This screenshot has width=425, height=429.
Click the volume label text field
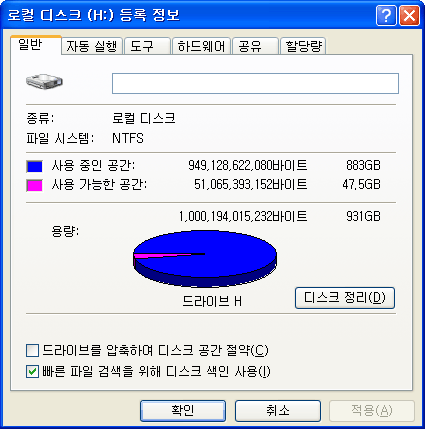click(255, 83)
